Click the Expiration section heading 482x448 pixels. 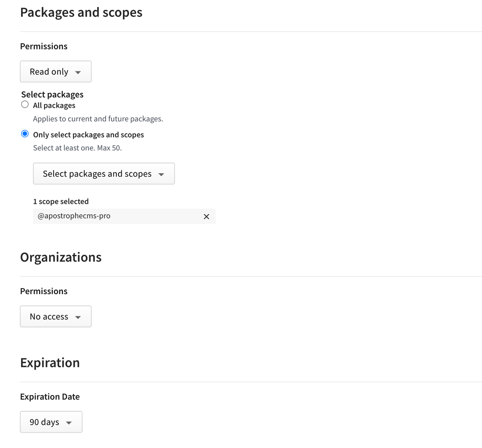pyautogui.click(x=50, y=363)
